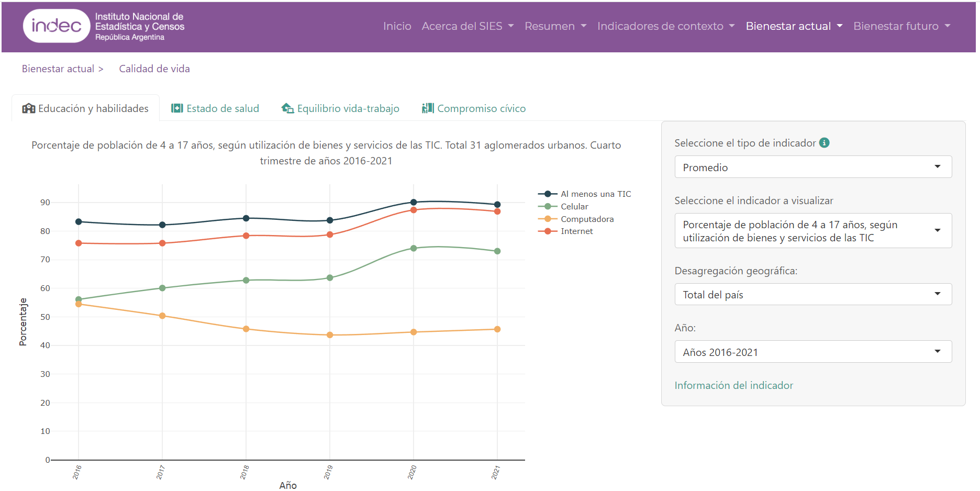Expand the Total del país dropdown
Viewport: 980px width, 491px height.
[x=812, y=295]
